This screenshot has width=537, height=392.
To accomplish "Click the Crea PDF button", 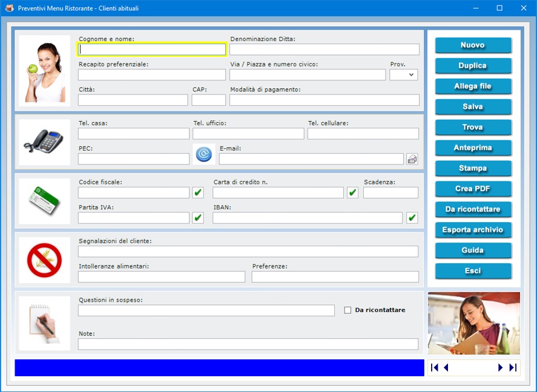I will pyautogui.click(x=473, y=189).
